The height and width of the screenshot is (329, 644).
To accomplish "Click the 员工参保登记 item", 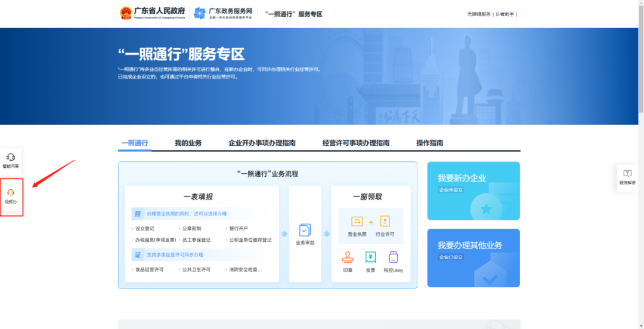I will tap(196, 240).
